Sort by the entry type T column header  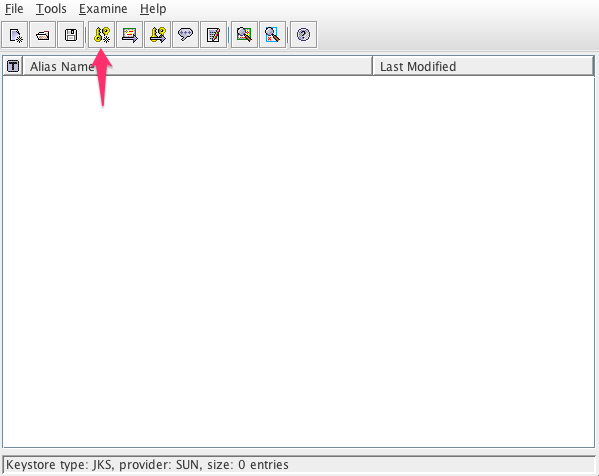[13, 66]
